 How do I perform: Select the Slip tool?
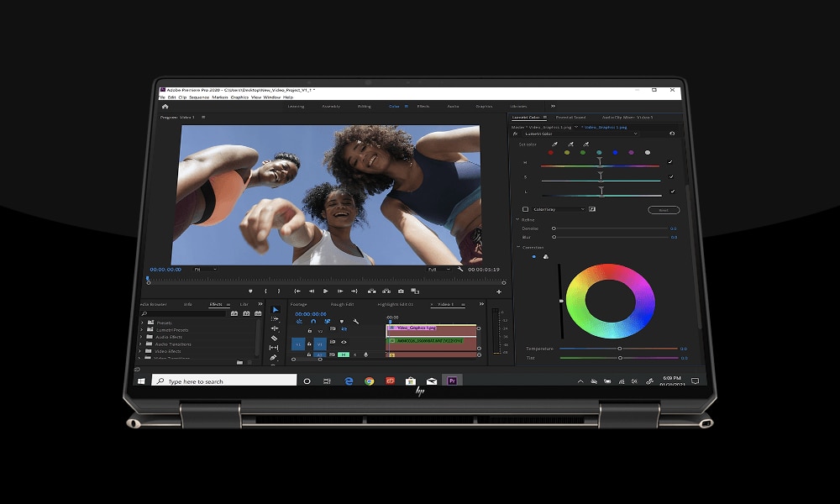(x=273, y=348)
